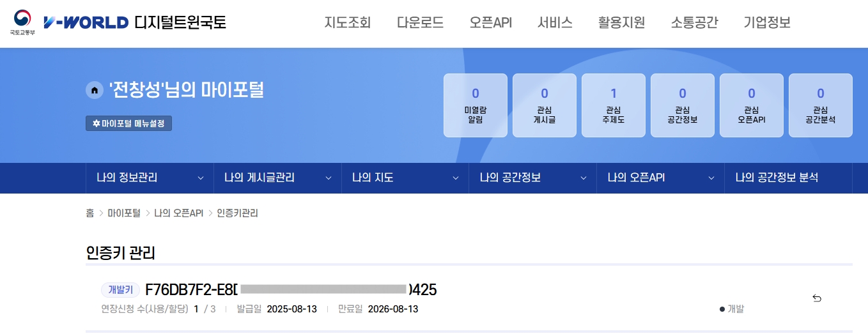Open the 지도조회 menu
This screenshot has width=868, height=336.
pyautogui.click(x=348, y=23)
